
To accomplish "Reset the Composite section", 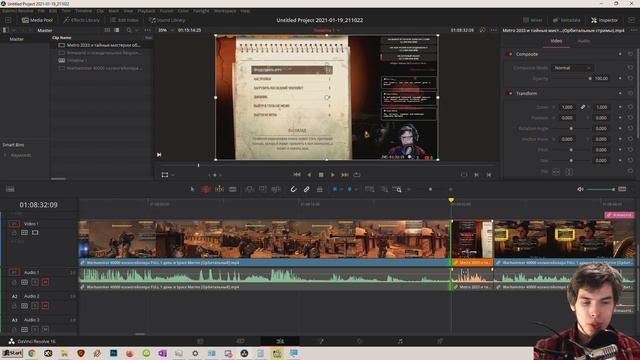I will [x=630, y=54].
